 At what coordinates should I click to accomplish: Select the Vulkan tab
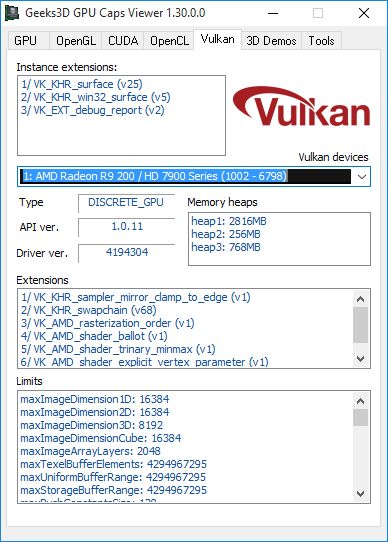217,39
